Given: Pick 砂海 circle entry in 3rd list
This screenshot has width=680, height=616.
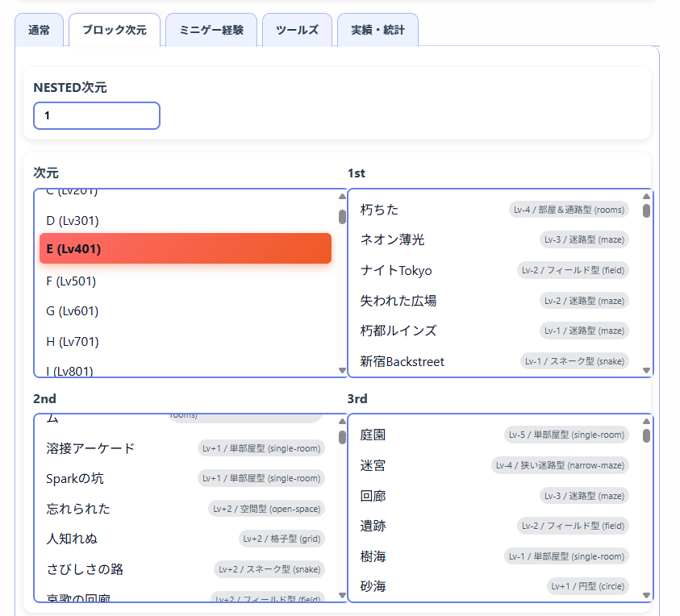Looking at the screenshot, I should coord(494,586).
